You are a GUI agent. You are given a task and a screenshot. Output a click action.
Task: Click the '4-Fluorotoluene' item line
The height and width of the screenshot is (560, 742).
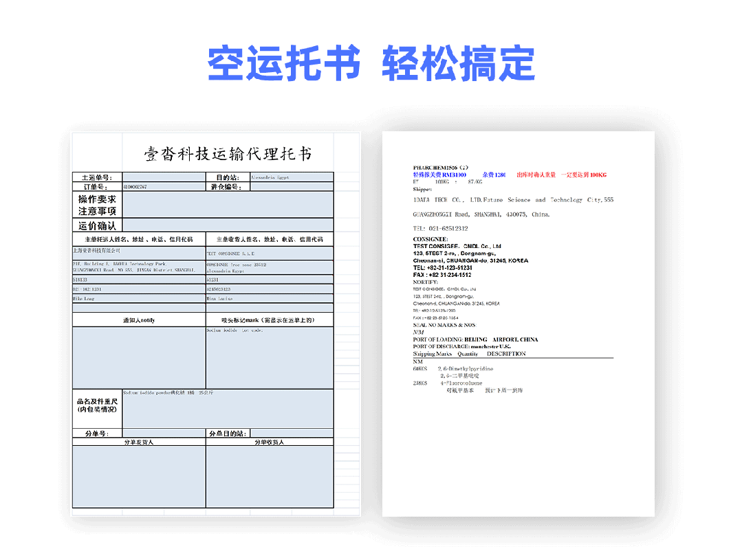tap(461, 383)
